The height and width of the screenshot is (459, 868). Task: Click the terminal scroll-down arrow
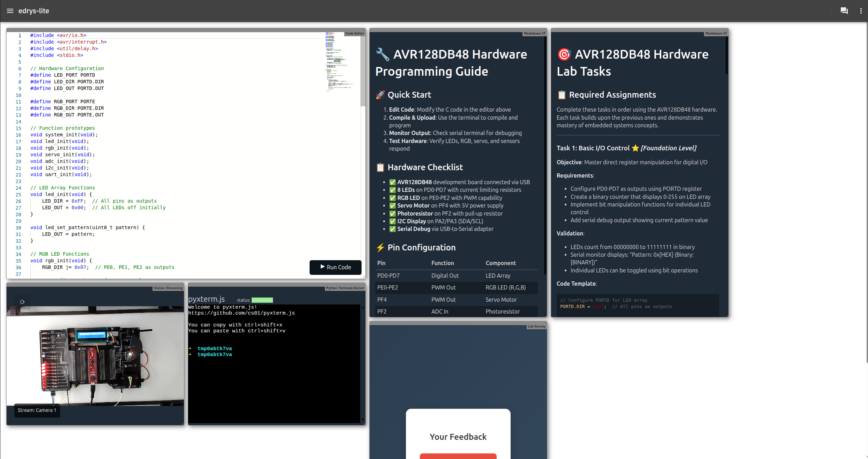(x=363, y=420)
